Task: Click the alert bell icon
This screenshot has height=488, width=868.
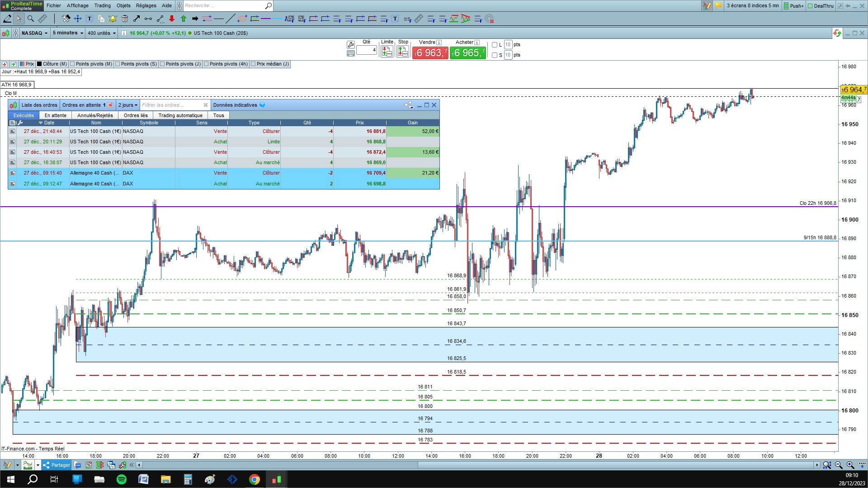Action: [113, 19]
